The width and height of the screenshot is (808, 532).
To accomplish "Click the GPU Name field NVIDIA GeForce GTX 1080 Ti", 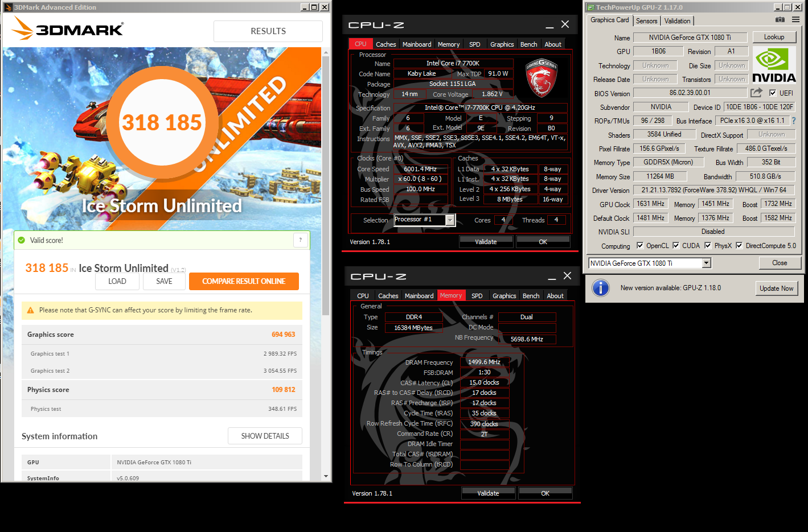I will 690,37.
